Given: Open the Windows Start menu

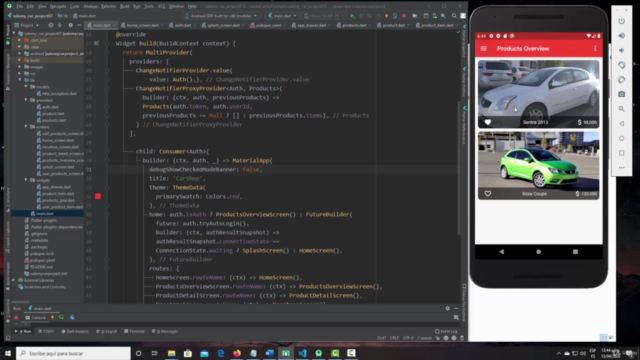Looking at the screenshot, I should tap(8, 353).
